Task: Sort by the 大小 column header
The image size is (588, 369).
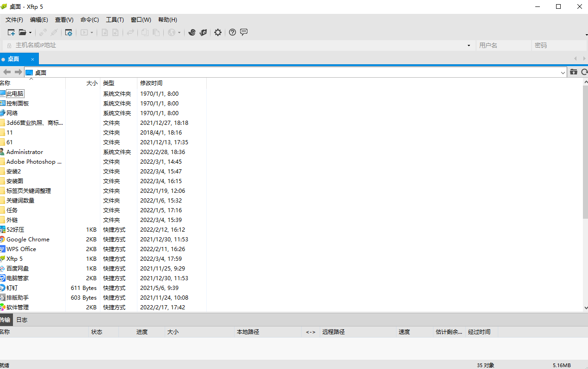Action: coord(83,83)
